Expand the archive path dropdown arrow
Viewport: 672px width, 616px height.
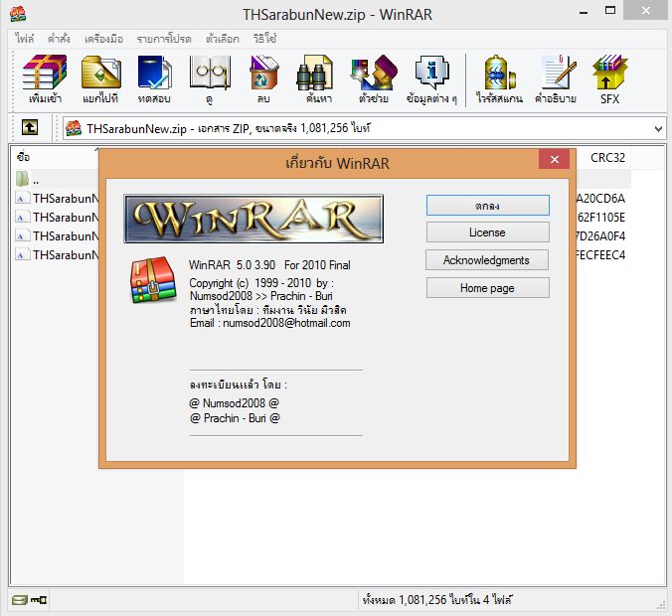point(658,128)
